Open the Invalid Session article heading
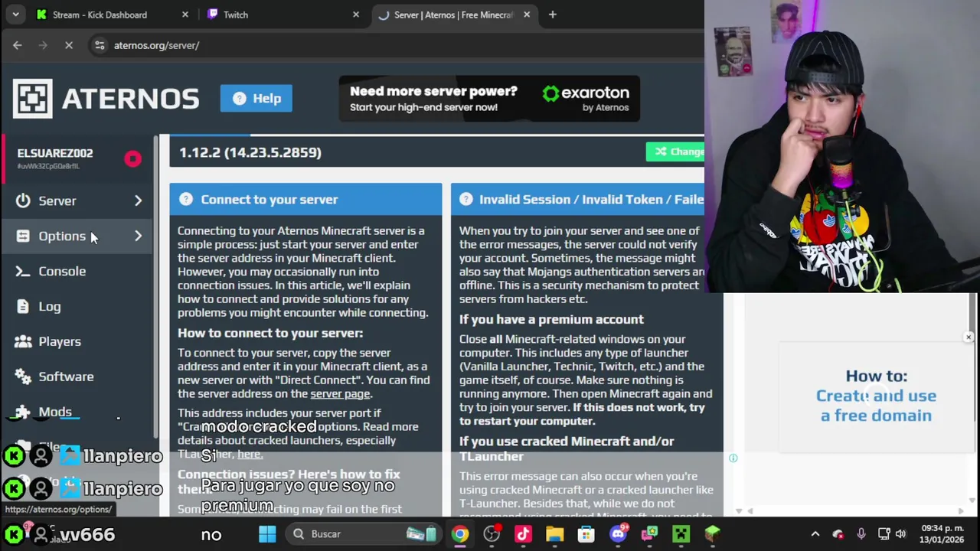This screenshot has height=551, width=980. pyautogui.click(x=591, y=199)
